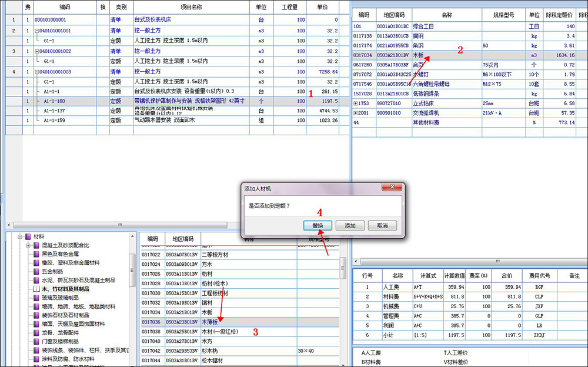The image size is (588, 367).
Task: Click the book icon beside 涂料及防腐、防水材料
Action: click(x=36, y=359)
